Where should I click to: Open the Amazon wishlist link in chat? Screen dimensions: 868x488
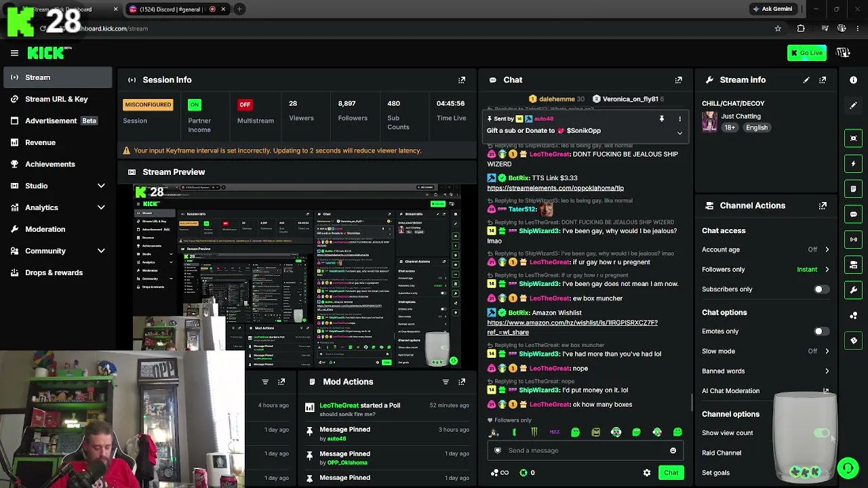[x=572, y=327]
